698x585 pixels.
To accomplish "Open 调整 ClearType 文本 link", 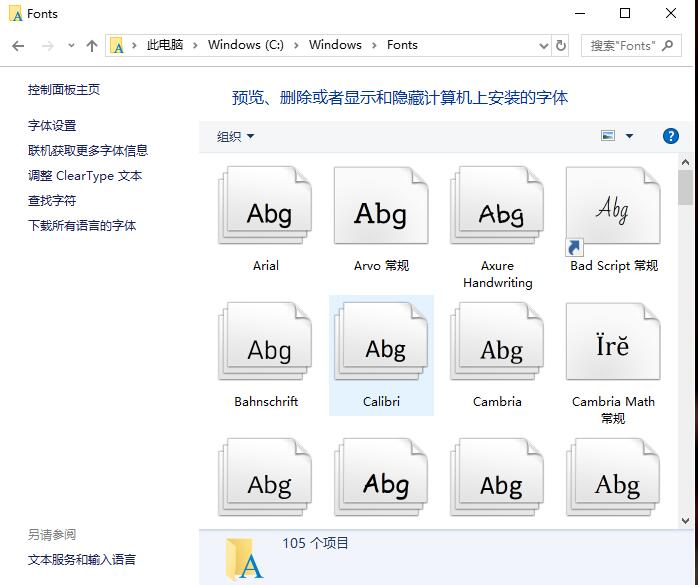I will point(85,175).
